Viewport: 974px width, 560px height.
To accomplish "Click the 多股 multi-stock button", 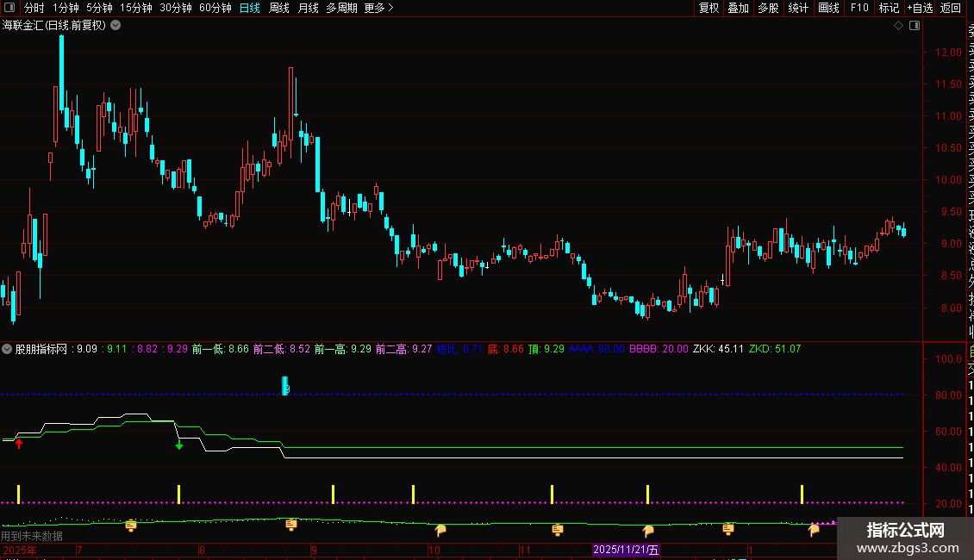I will tap(768, 8).
